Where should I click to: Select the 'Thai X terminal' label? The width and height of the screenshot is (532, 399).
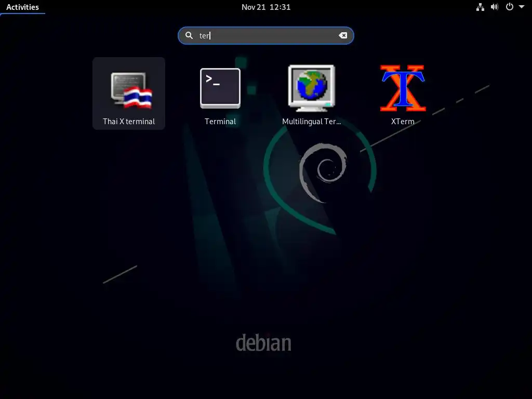pyautogui.click(x=129, y=122)
